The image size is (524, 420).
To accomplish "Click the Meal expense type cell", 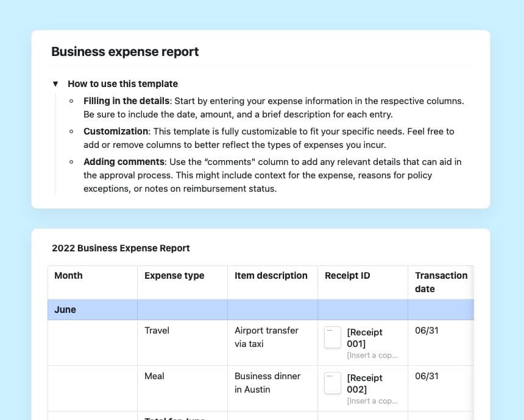I will click(x=154, y=376).
